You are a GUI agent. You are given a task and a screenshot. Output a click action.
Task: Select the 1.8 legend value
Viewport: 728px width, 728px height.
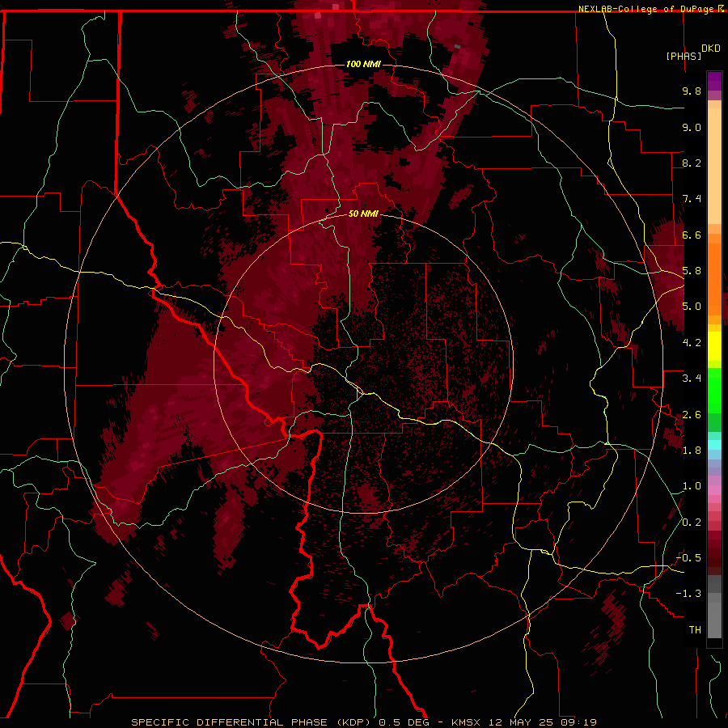692,451
